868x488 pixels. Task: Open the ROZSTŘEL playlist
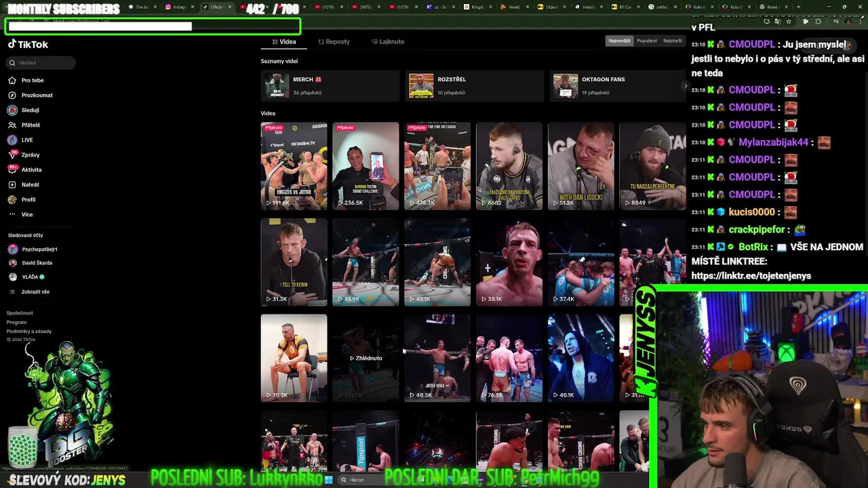coord(473,85)
